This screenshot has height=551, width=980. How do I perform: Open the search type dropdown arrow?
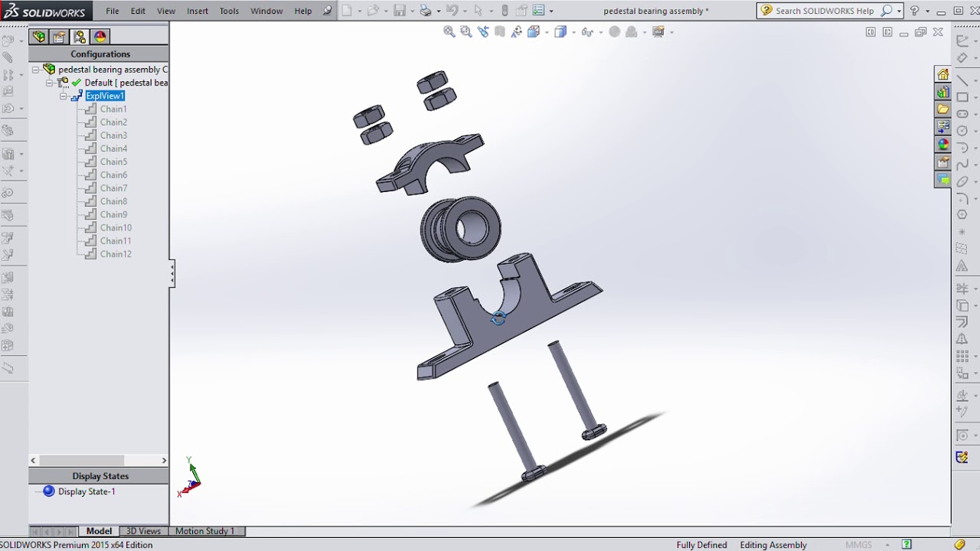tap(899, 11)
